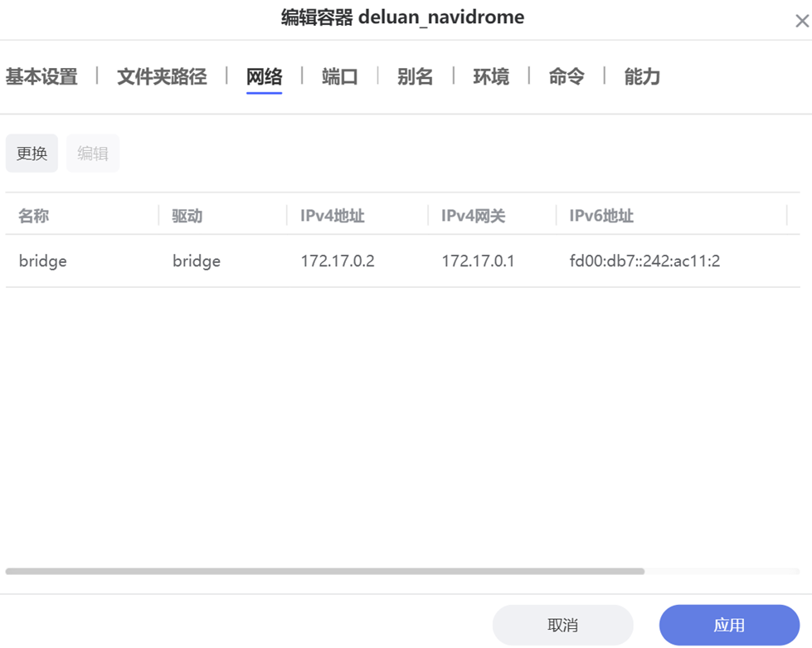Open the 文件夹路径 tab

(x=162, y=77)
